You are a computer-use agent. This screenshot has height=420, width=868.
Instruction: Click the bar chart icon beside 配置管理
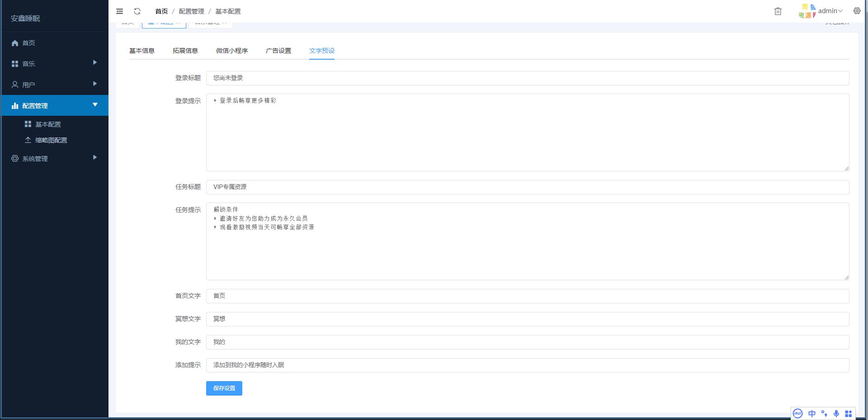[15, 105]
